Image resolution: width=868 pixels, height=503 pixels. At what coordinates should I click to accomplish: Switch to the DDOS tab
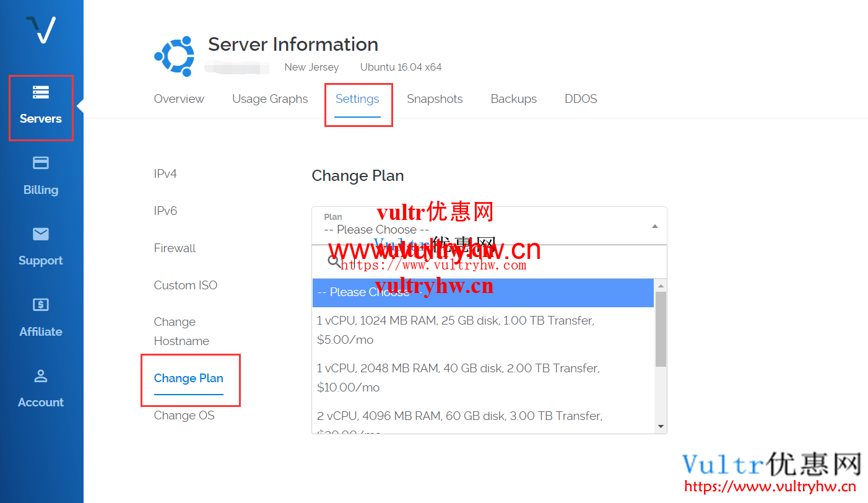581,99
